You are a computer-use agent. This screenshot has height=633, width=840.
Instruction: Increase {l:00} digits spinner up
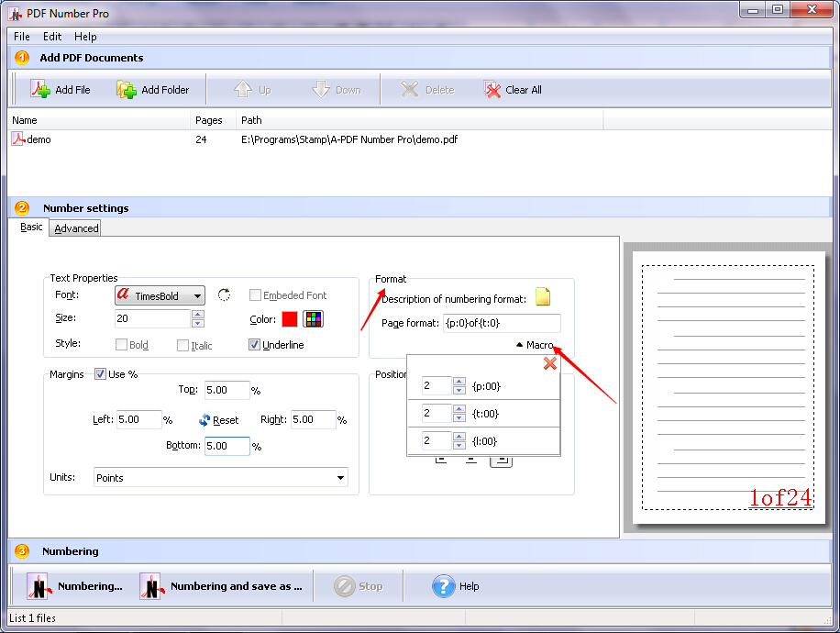tap(459, 437)
